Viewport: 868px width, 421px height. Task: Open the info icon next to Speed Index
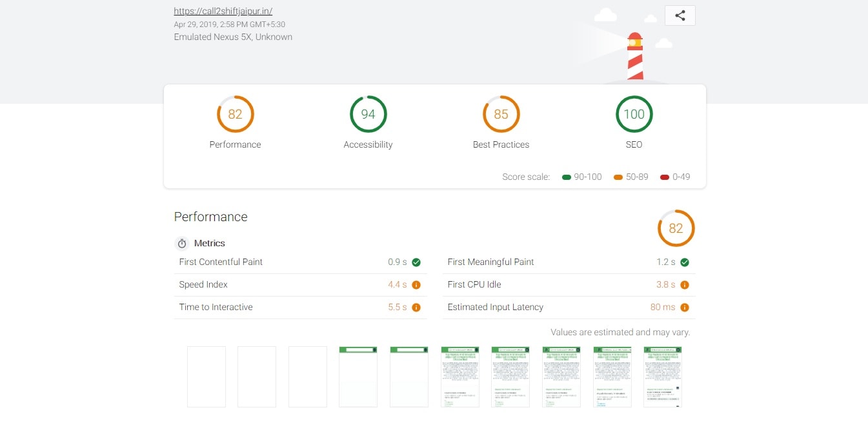tap(416, 284)
